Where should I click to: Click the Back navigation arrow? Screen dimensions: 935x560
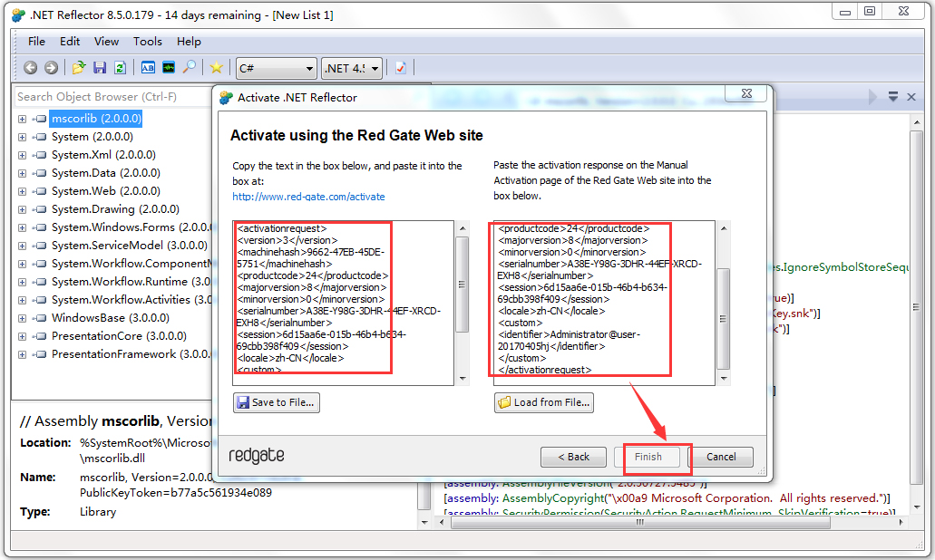pyautogui.click(x=29, y=67)
